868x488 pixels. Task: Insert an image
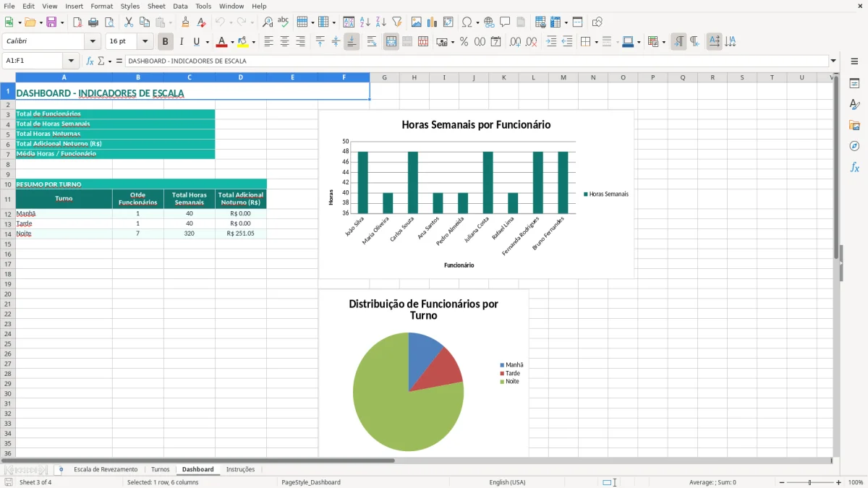(x=417, y=22)
